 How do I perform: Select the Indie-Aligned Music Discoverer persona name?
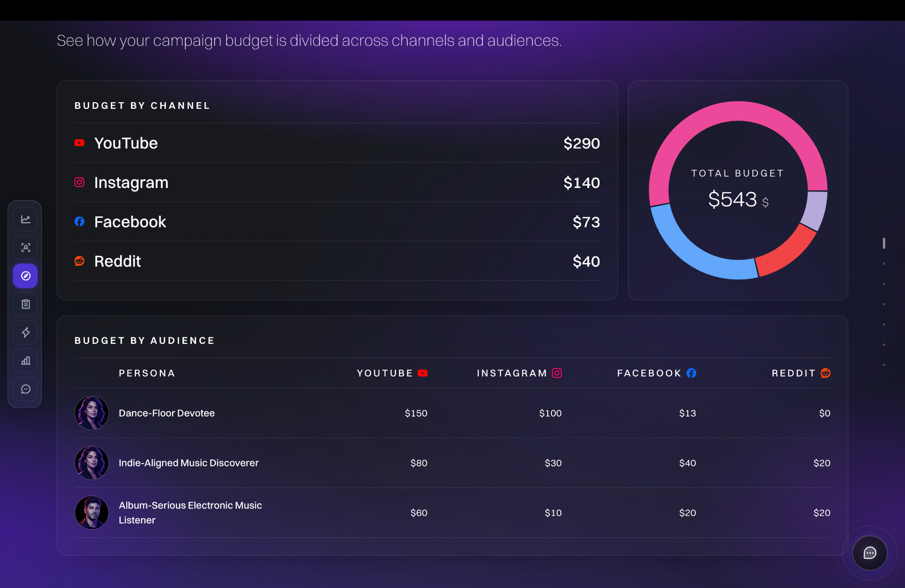point(189,463)
